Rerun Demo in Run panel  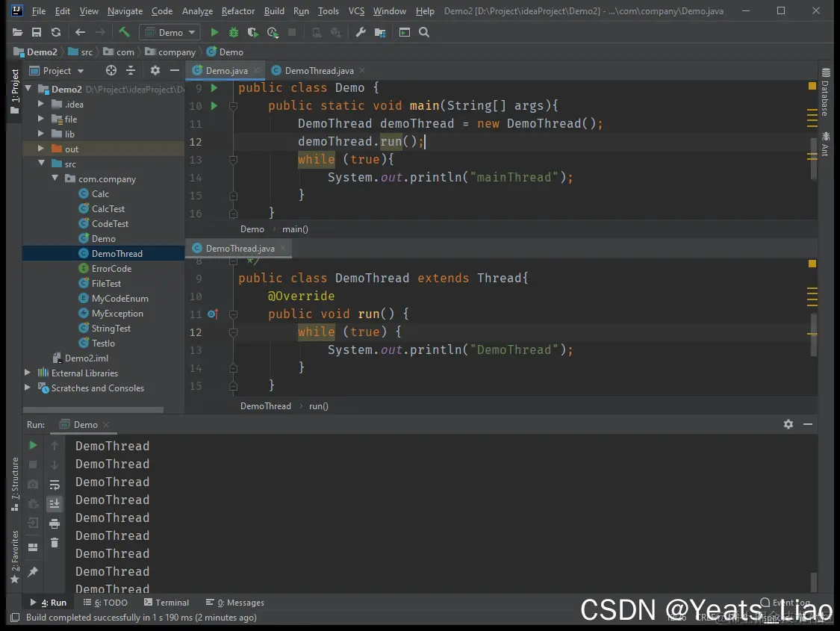(x=33, y=445)
